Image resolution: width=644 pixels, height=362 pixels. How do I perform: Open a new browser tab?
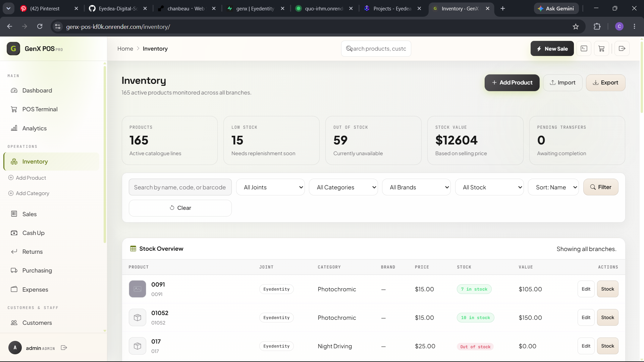502,8
